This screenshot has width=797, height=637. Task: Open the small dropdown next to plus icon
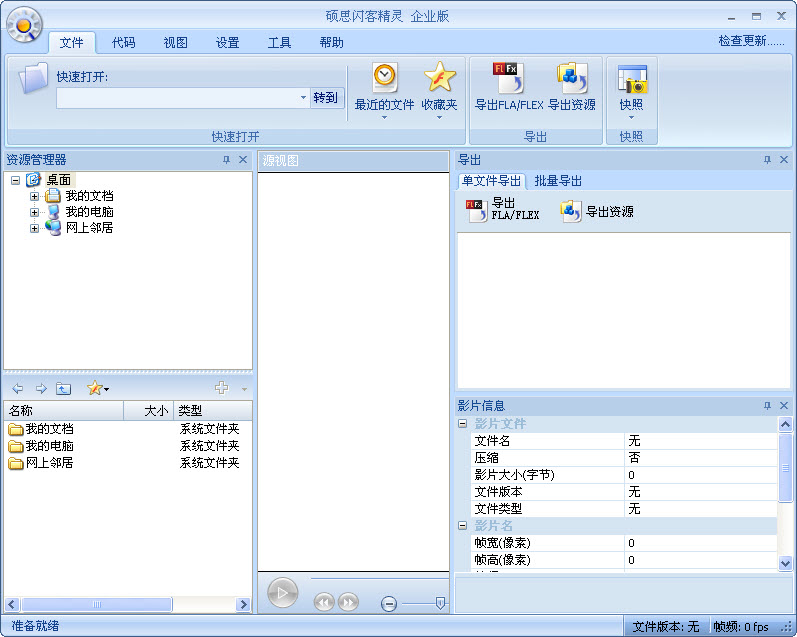[x=244, y=389]
